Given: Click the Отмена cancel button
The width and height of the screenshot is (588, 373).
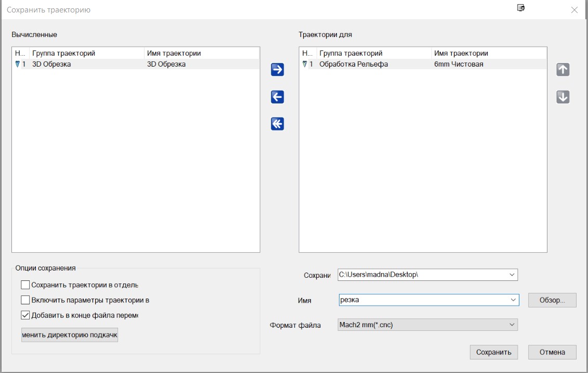Looking at the screenshot, I should click(x=552, y=352).
